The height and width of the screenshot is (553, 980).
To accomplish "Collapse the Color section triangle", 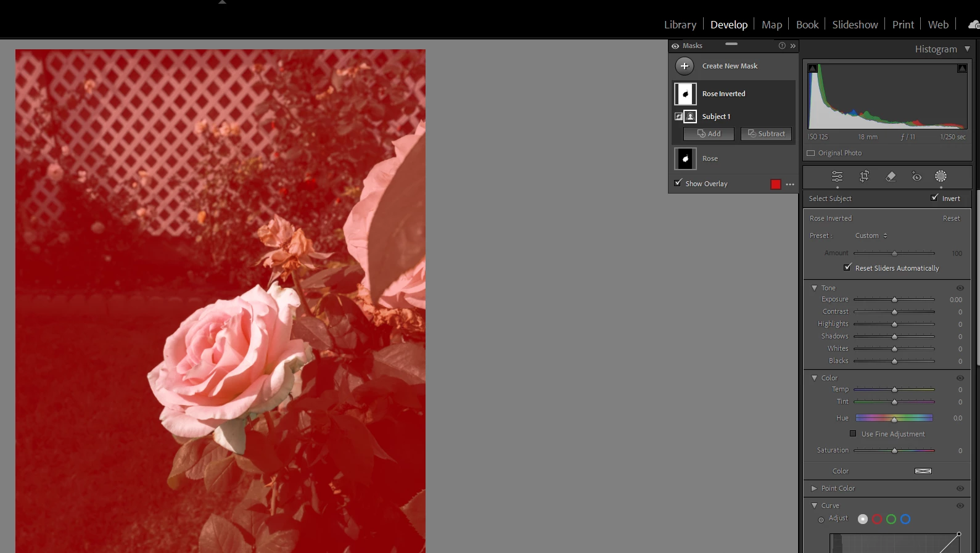I will point(814,378).
